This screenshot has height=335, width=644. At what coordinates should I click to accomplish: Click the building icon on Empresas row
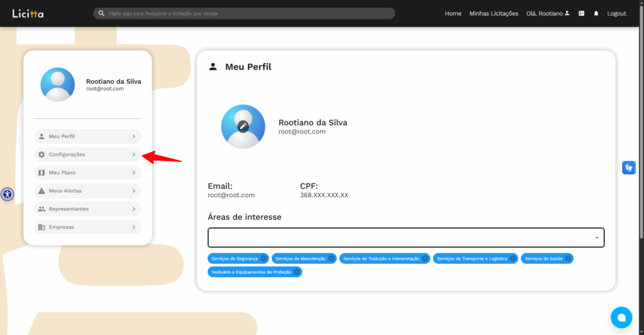[42, 227]
